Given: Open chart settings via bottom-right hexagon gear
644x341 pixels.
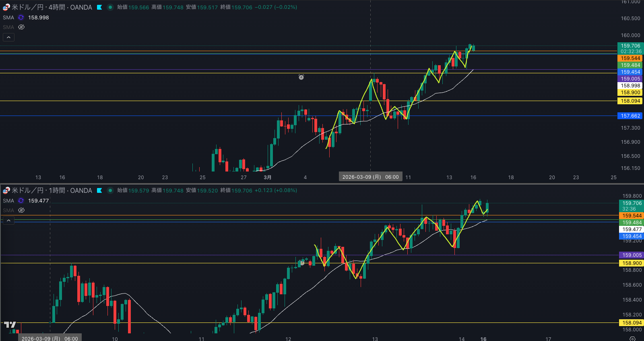Looking at the screenshot, I should click(x=632, y=339).
